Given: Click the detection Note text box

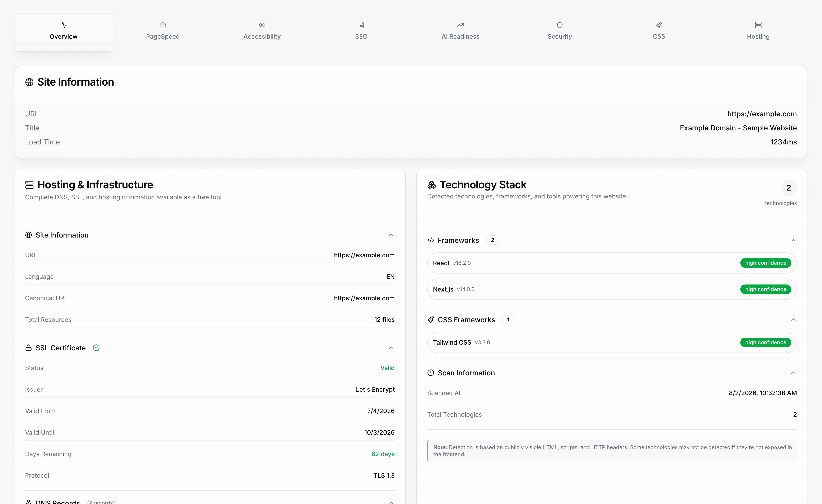Looking at the screenshot, I should coord(612,451).
